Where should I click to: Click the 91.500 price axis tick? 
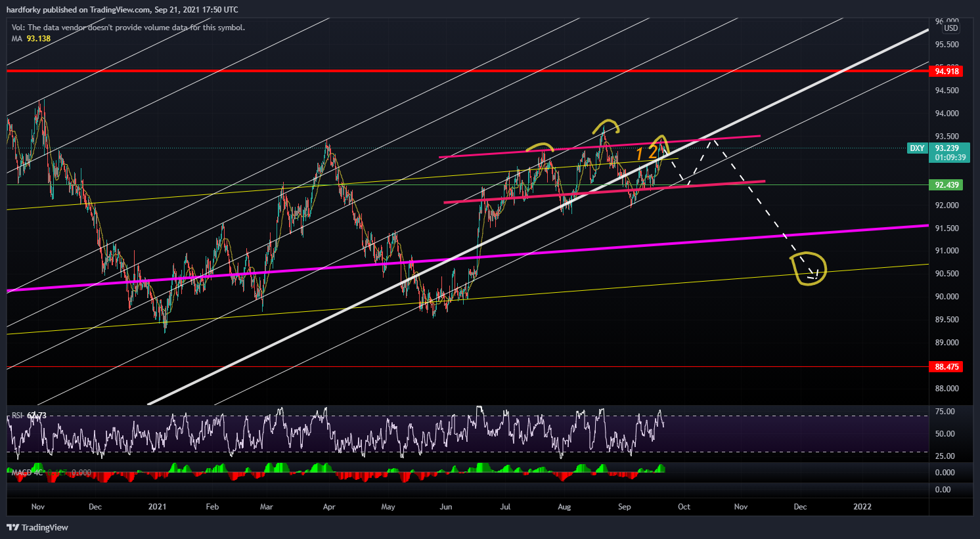coord(947,228)
